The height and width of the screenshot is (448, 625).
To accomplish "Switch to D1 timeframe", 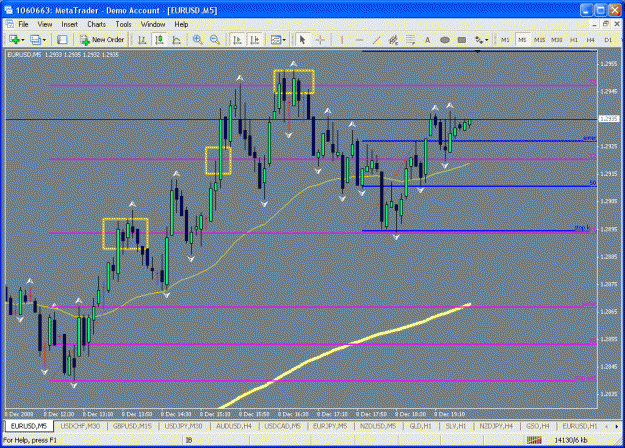I will [608, 40].
